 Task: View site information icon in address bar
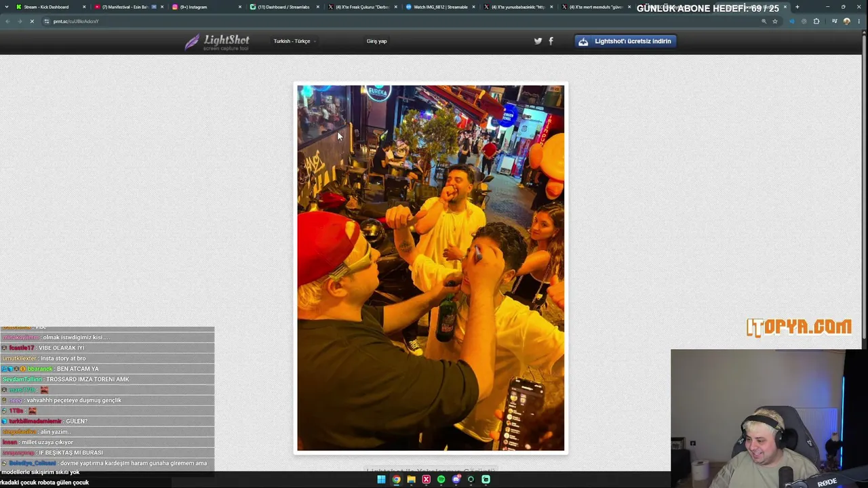47,21
